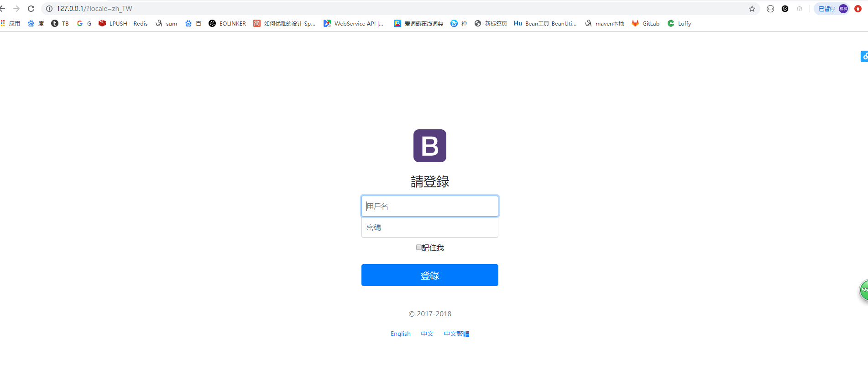Open the EOLINKER bookmark
The width and height of the screenshot is (868, 366).
(227, 23)
